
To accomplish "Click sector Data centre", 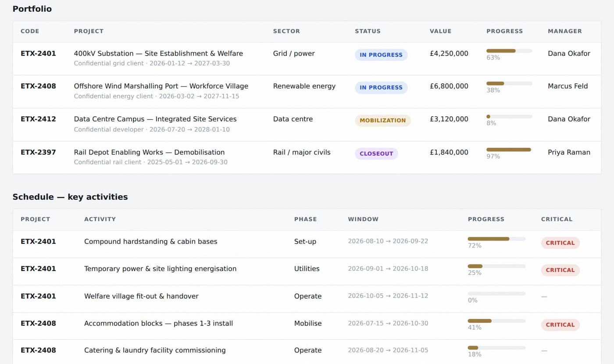I will pyautogui.click(x=293, y=119).
